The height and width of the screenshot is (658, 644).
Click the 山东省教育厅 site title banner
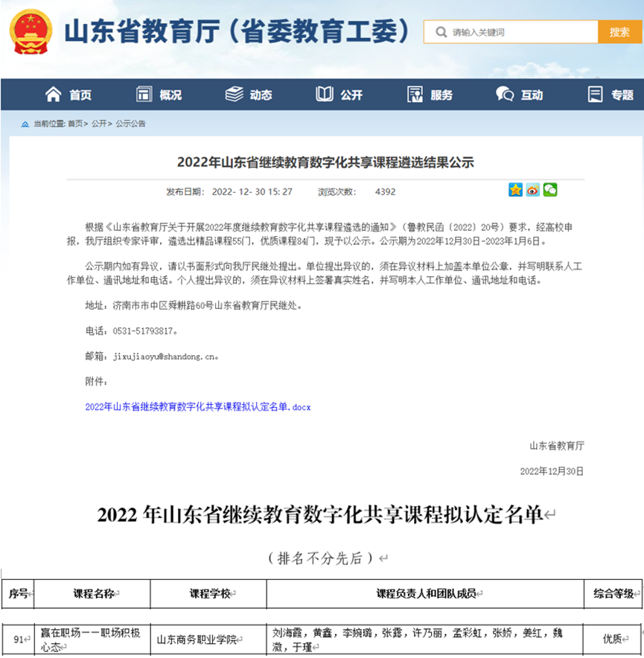point(237,32)
